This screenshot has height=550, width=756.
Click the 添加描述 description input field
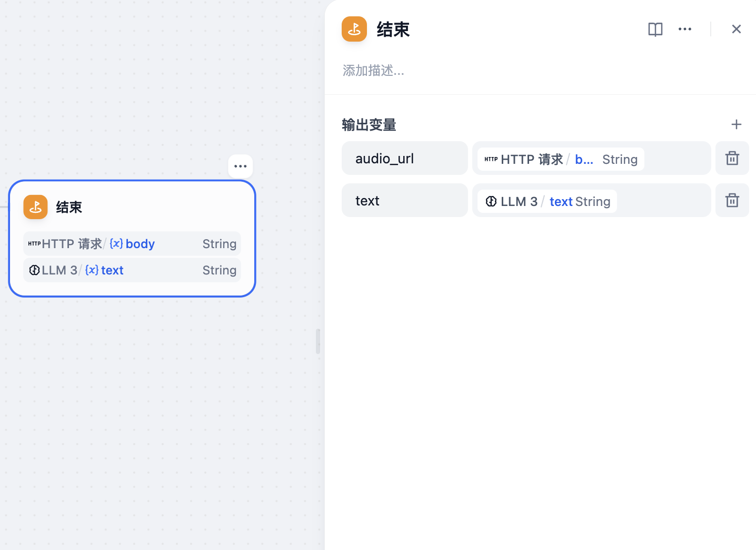(373, 70)
